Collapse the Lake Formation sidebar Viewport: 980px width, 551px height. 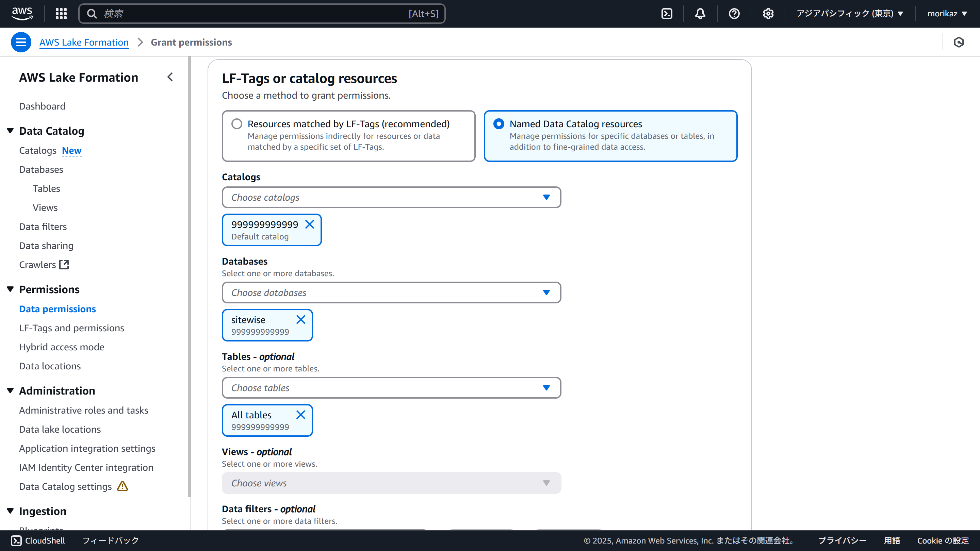170,77
